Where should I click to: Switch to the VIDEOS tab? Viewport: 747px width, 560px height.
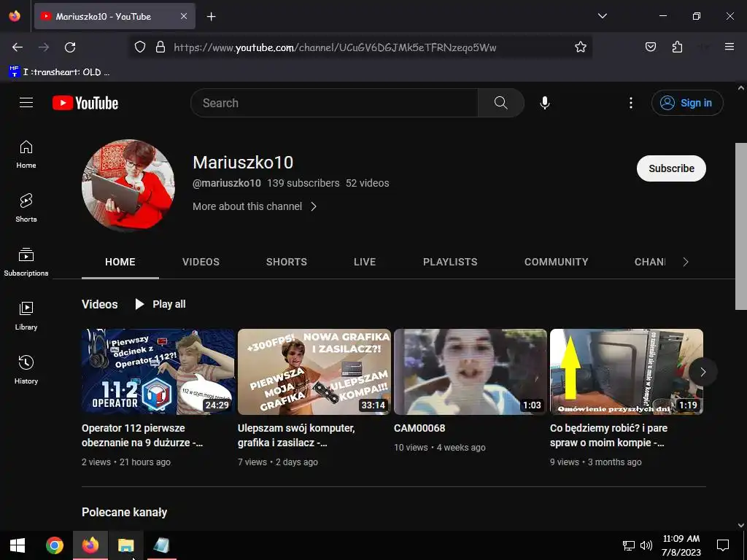click(201, 262)
